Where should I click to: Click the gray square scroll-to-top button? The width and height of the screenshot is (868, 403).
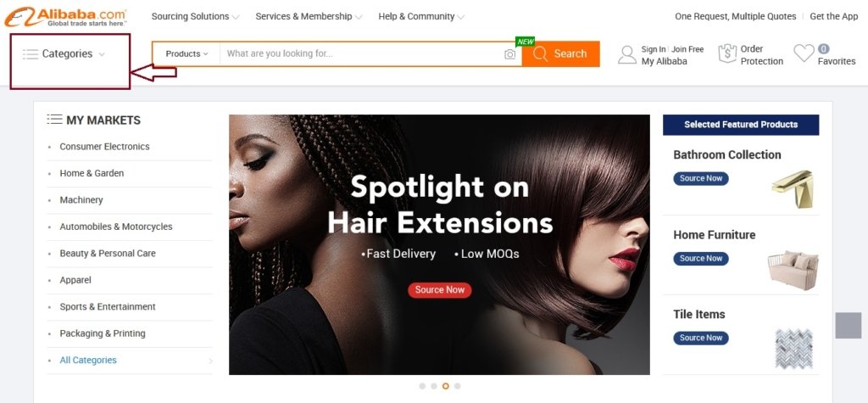[848, 326]
